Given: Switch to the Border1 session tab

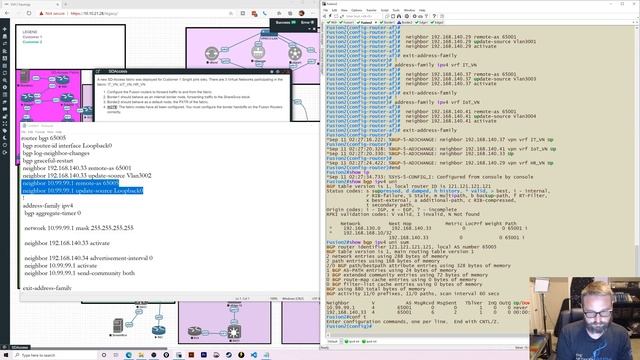Looking at the screenshot, I should pyautogui.click(x=387, y=22).
